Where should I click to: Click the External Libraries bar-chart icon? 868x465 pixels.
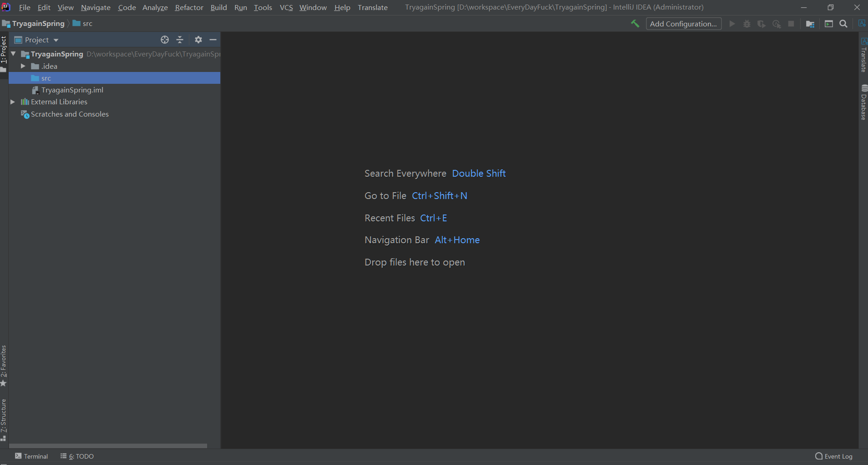pyautogui.click(x=25, y=102)
